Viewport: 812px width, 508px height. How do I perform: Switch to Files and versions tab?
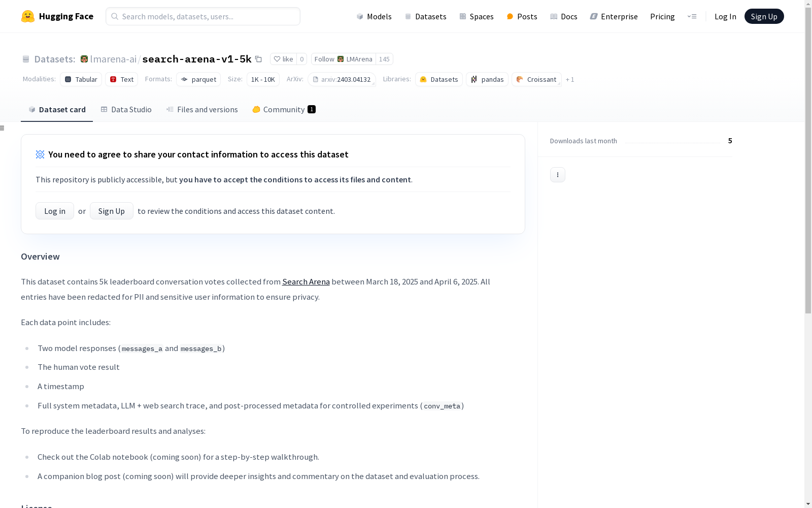202,109
